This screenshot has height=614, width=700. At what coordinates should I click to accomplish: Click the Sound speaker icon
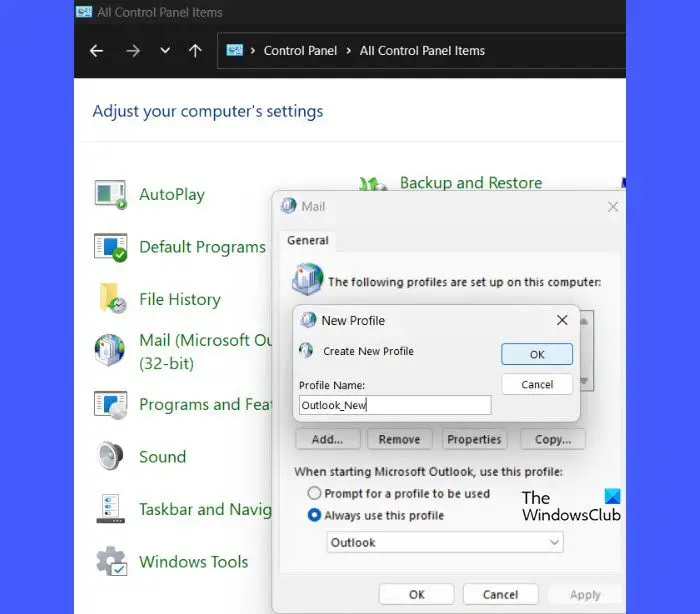[110, 456]
